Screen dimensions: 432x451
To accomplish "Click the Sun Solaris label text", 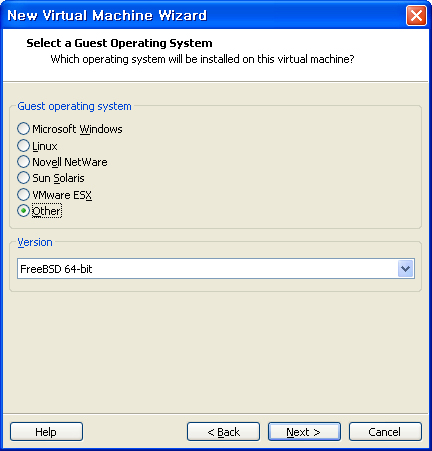I will (58, 178).
